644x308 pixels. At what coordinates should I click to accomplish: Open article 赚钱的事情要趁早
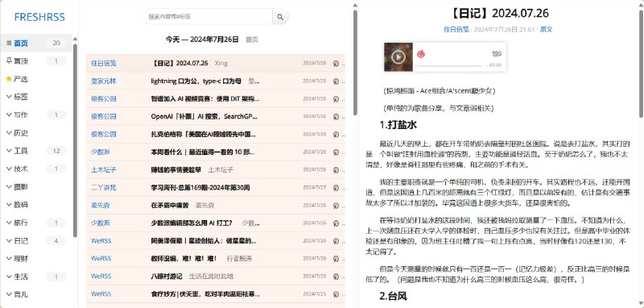click(176, 170)
